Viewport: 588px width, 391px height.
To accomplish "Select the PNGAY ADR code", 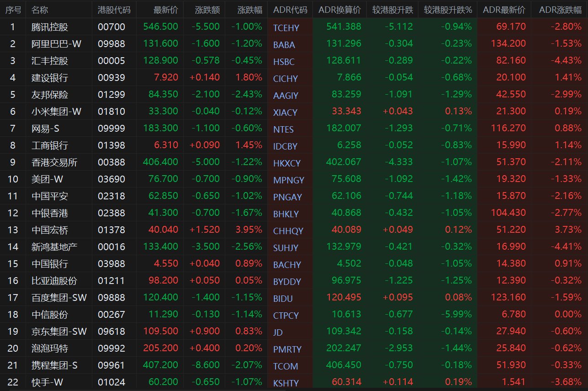I will (x=287, y=197).
